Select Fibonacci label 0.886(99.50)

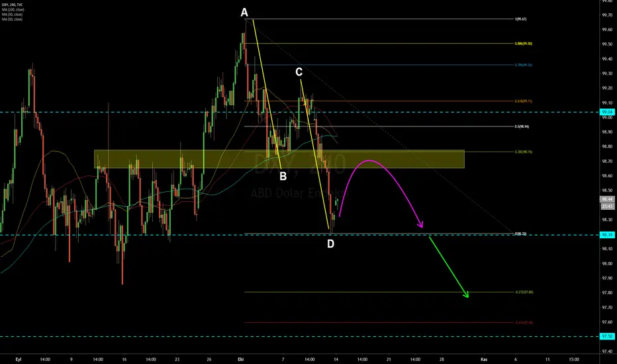[x=524, y=44]
